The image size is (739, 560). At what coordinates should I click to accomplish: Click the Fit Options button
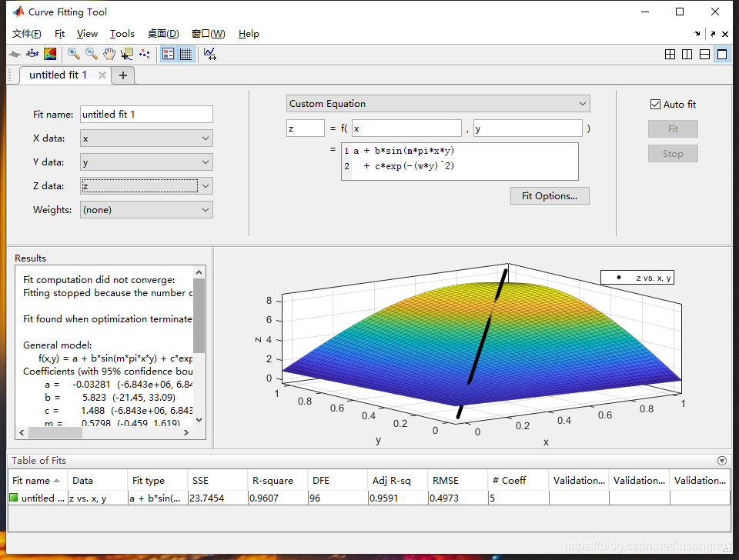[549, 196]
